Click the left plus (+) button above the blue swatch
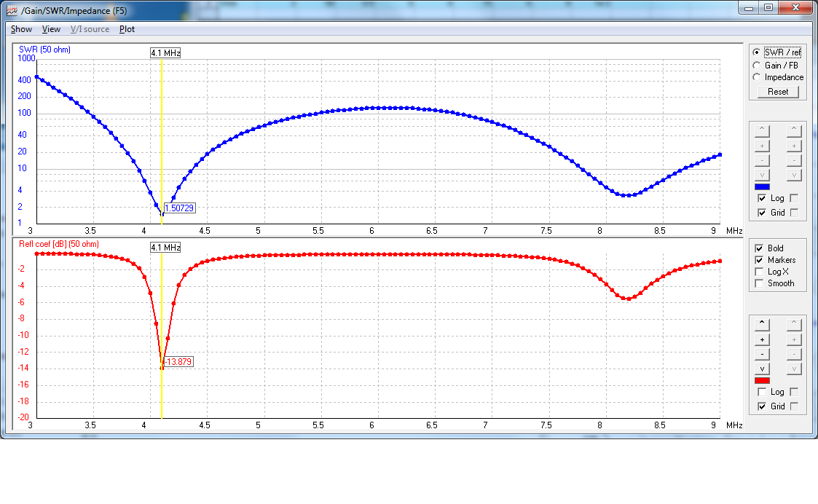 (x=762, y=146)
